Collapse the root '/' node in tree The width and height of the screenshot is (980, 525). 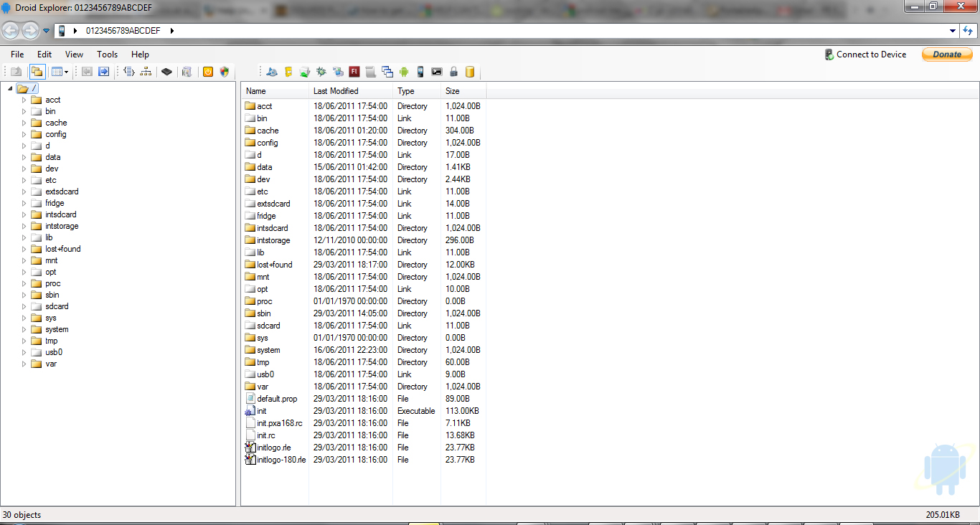10,88
